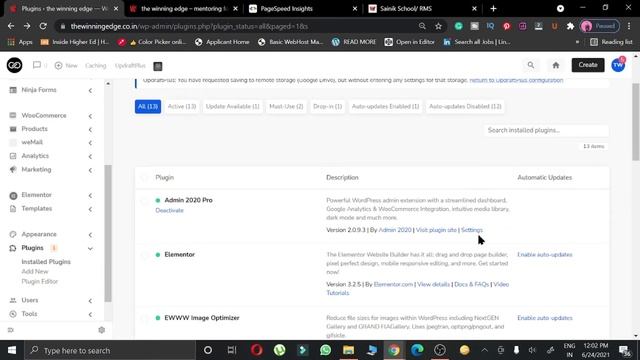Screen dimensions: 640x360
Task: Click the Windows taskbar search box
Action: click(111, 350)
